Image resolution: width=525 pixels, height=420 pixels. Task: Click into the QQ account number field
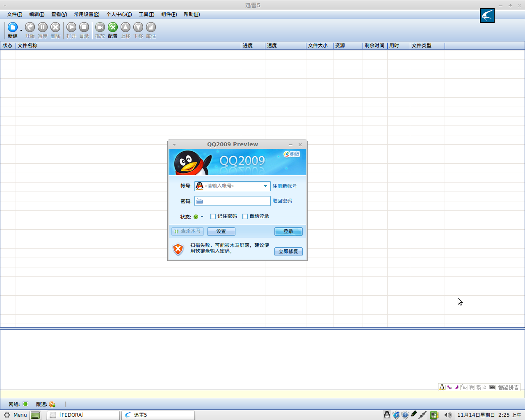(233, 186)
